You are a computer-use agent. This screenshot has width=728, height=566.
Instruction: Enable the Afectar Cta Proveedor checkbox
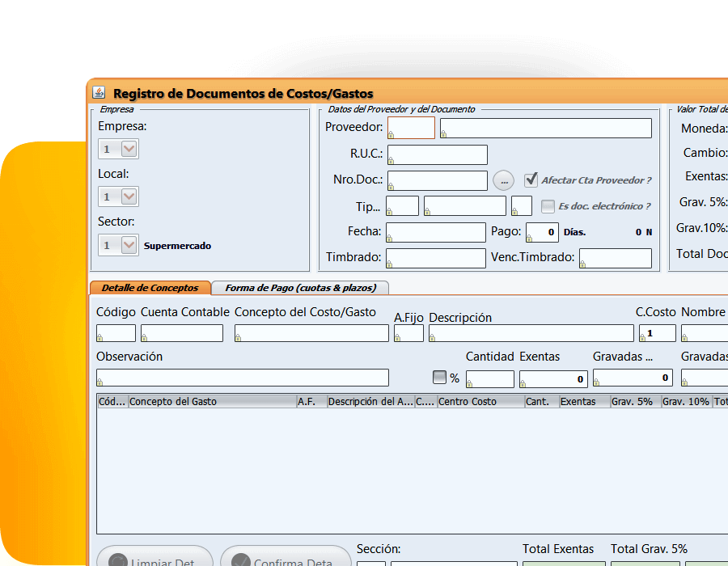tap(531, 180)
